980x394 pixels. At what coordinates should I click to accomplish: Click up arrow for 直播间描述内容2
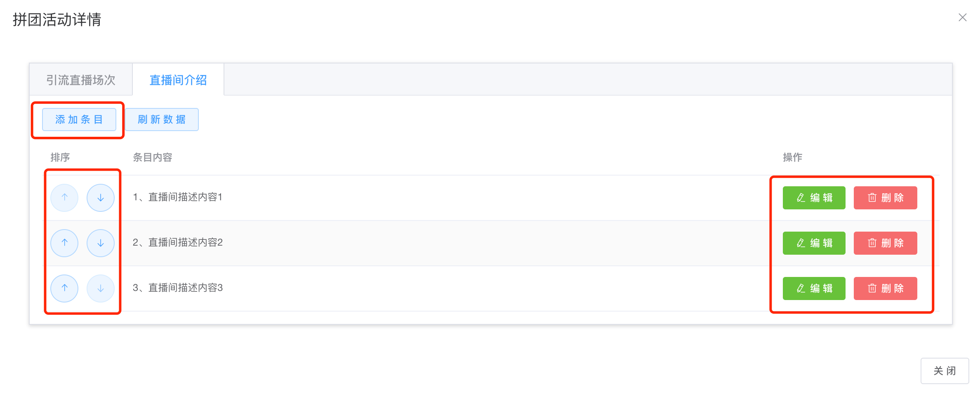(x=64, y=243)
